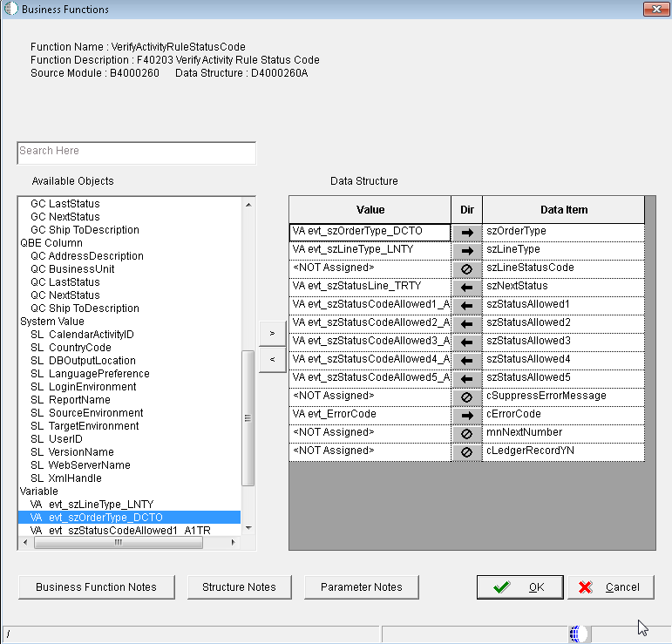This screenshot has width=672, height=644.
Task: Toggle direction arrow for szNextStatus row
Action: (466, 287)
